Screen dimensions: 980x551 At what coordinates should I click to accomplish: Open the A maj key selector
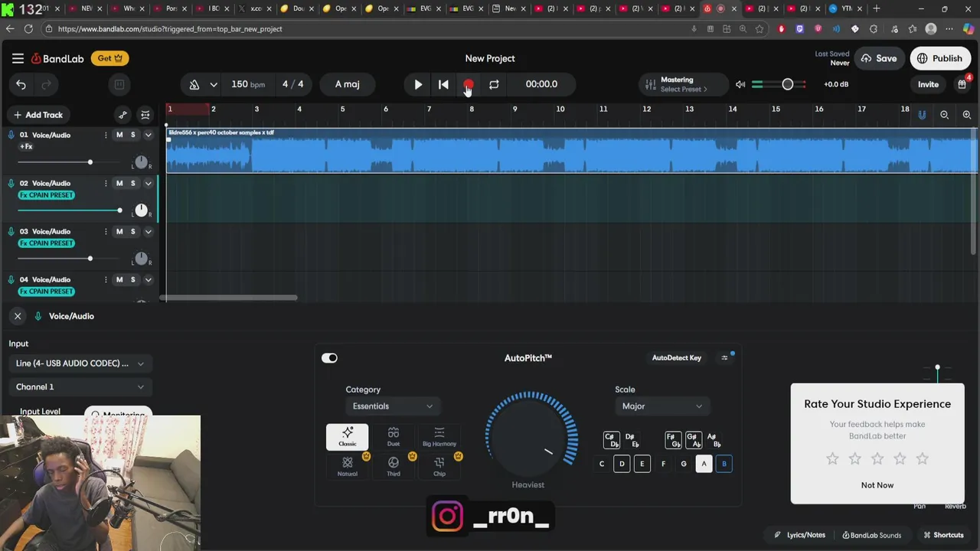(x=347, y=84)
